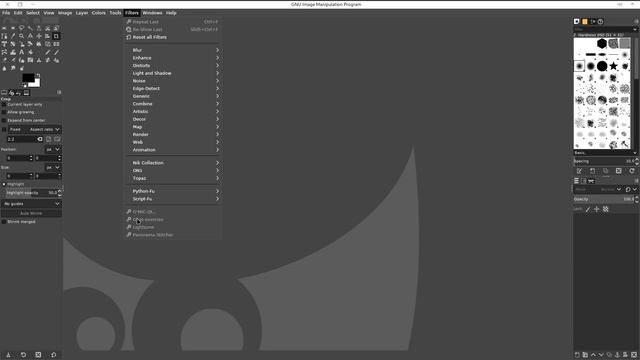Lower the layer one step
640x360 pixels.
[601, 355]
